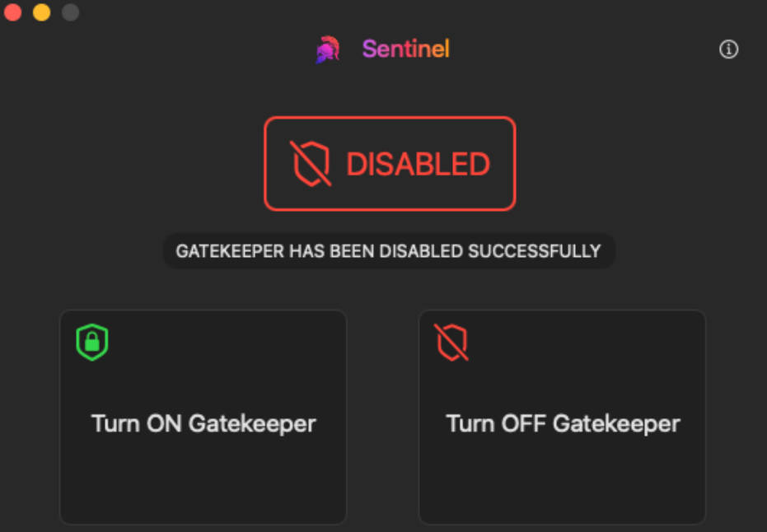The image size is (767, 532).
Task: Click the word "OFF" in the right card
Action: pyautogui.click(x=519, y=424)
